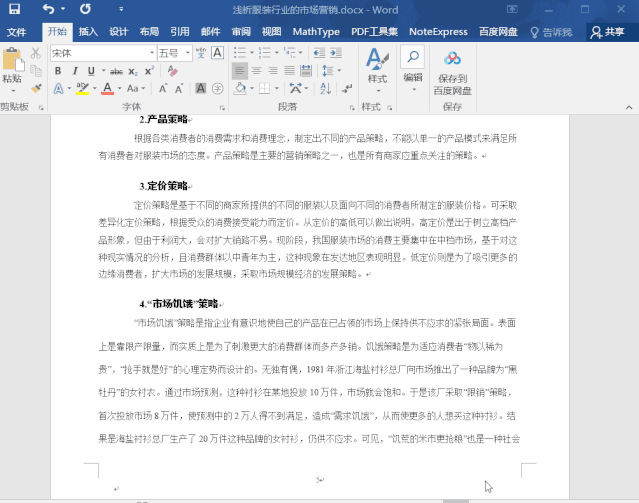The width and height of the screenshot is (639, 503).
Task: Center align text
Action: point(256,71)
